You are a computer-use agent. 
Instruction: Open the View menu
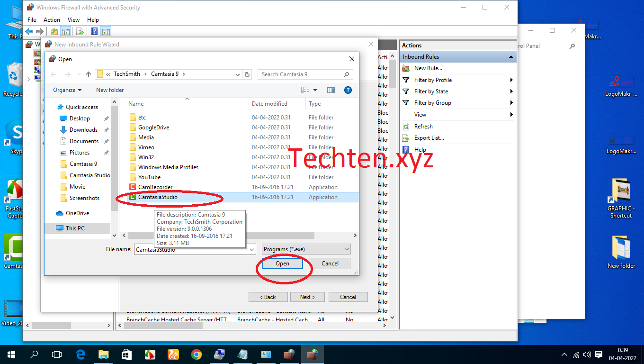(x=73, y=20)
